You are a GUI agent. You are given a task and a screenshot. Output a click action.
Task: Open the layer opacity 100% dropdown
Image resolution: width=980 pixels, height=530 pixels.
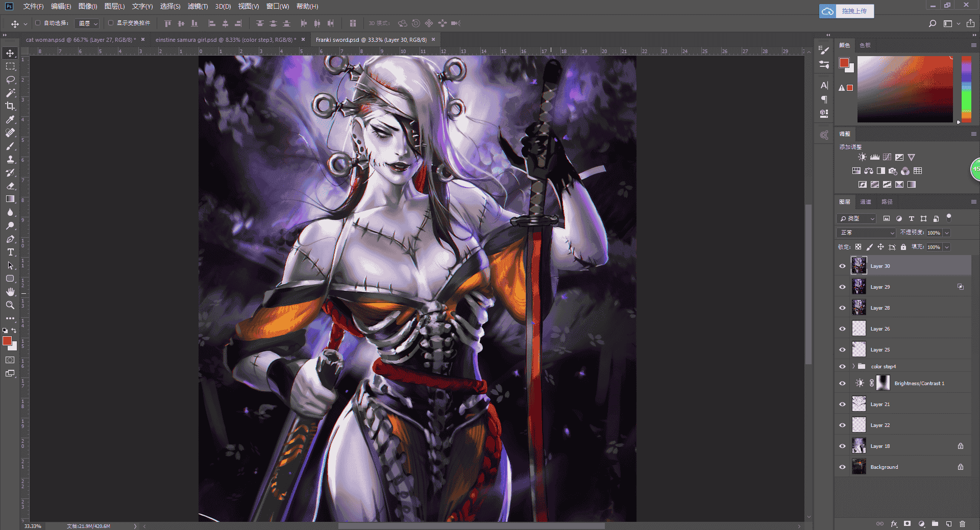click(x=947, y=233)
